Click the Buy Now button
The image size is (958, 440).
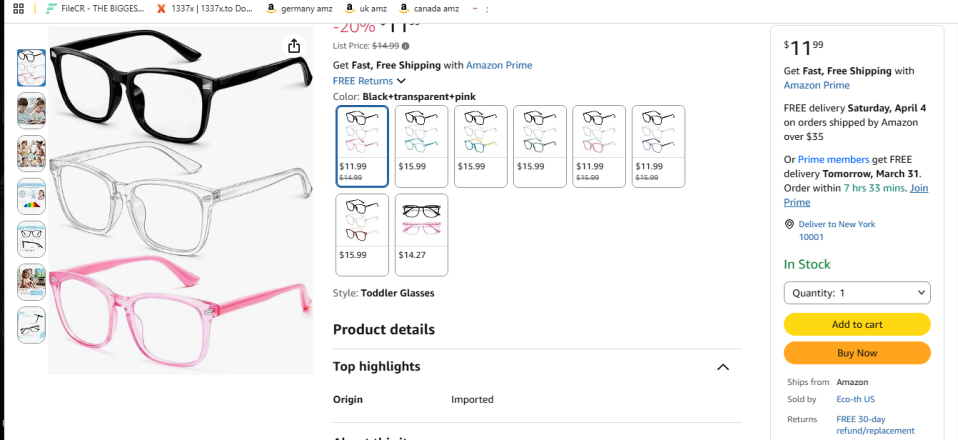857,353
